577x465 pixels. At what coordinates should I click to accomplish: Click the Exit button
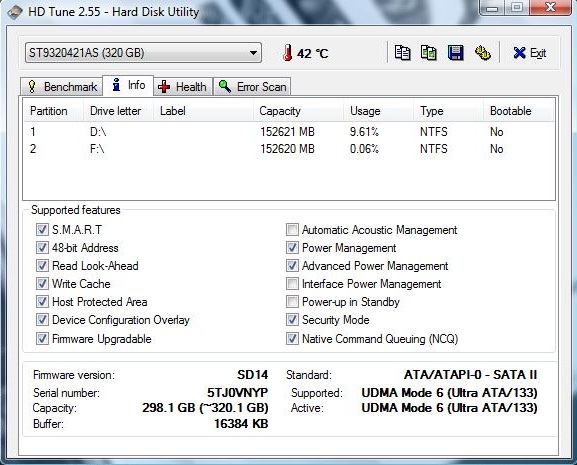(x=530, y=53)
